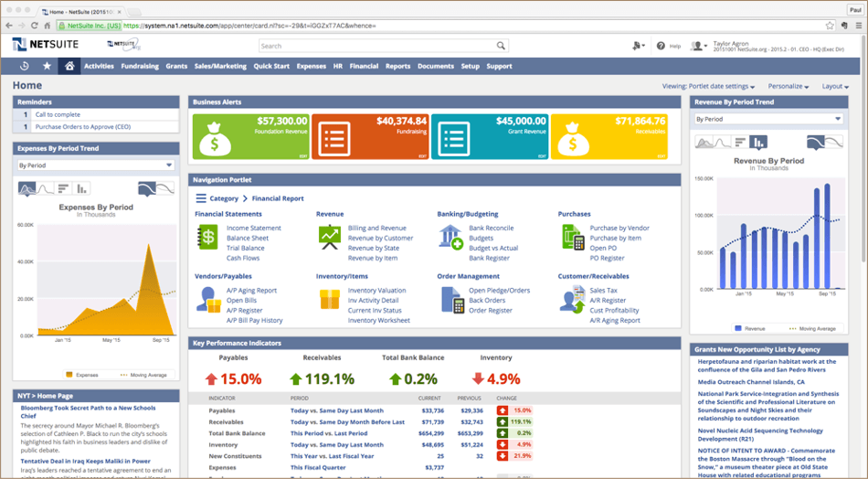Open the Setup menu

(470, 66)
